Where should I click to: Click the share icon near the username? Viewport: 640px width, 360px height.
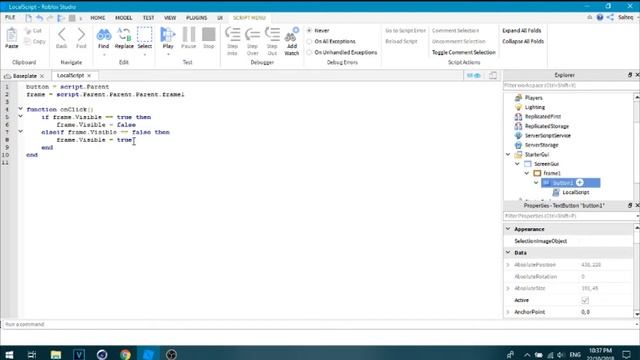tap(610, 17)
